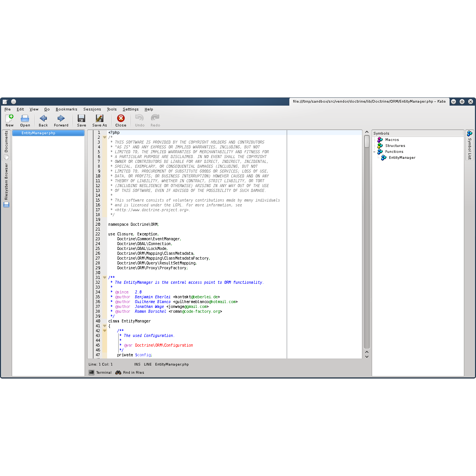
Task: Select EntityManager in the Symbols tree
Action: coord(402,158)
